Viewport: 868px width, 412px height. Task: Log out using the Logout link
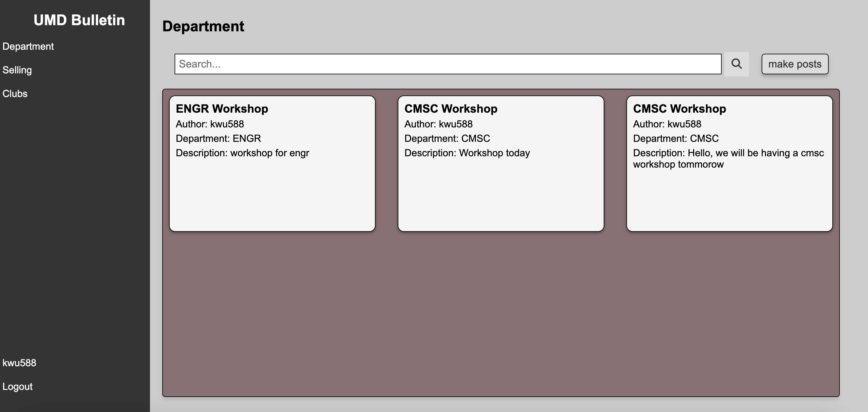[x=18, y=387]
